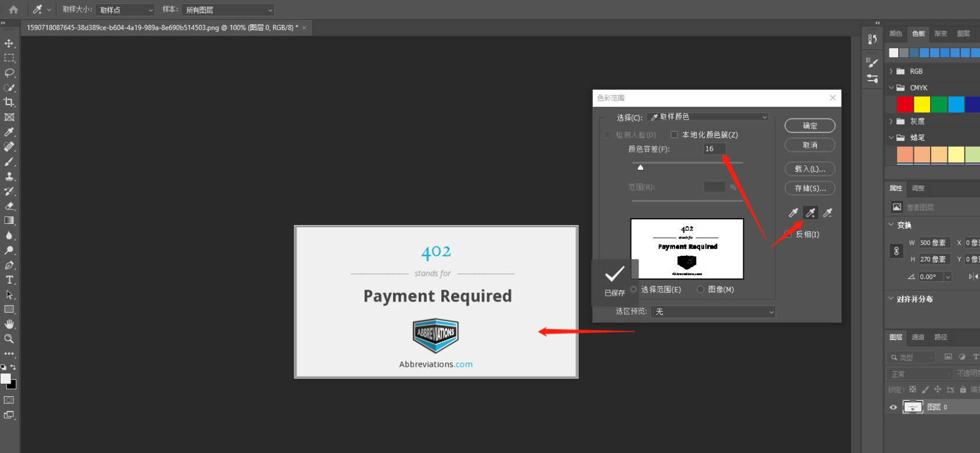Image resolution: width=980 pixels, height=453 pixels.
Task: Select the Blur tool
Action: point(9,235)
